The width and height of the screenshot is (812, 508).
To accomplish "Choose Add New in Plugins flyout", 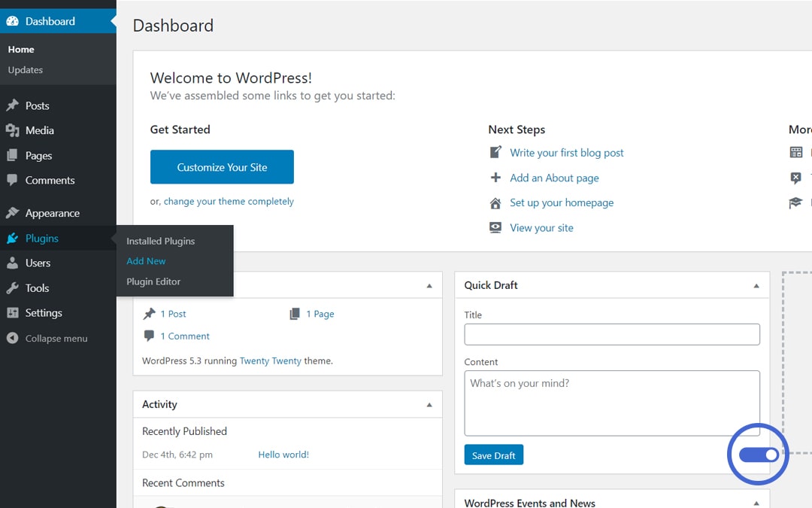I will 146,261.
